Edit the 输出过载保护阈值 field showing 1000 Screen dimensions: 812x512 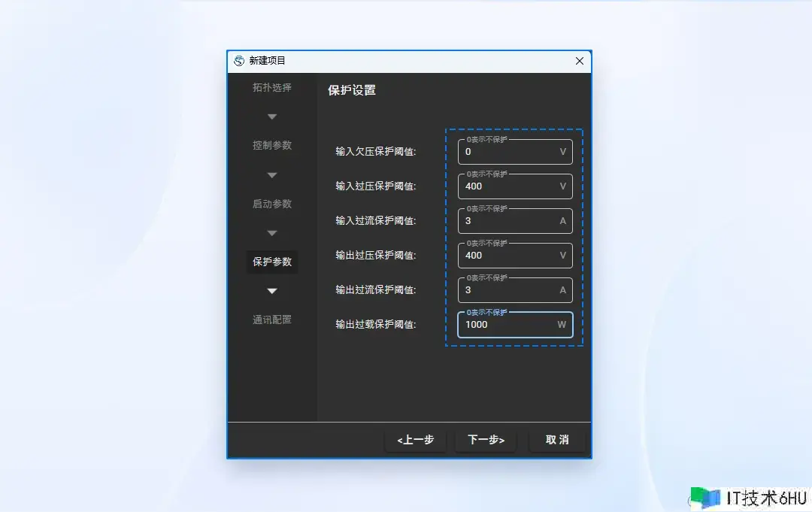[515, 324]
